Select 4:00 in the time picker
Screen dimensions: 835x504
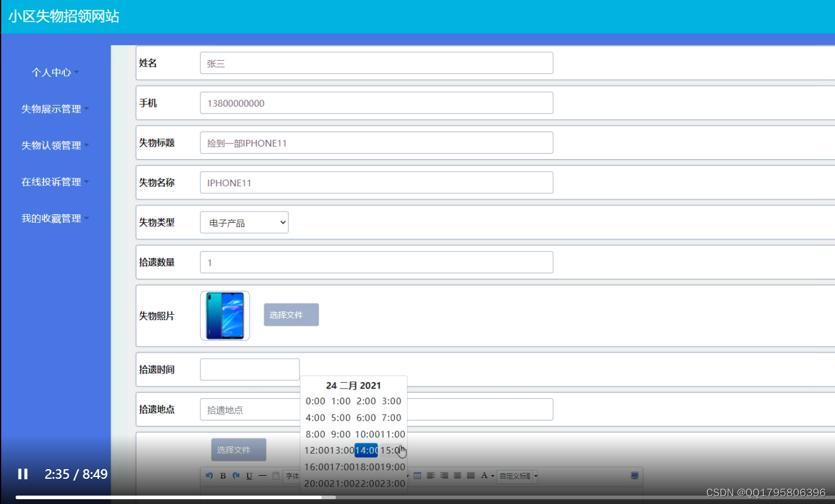[315, 417]
